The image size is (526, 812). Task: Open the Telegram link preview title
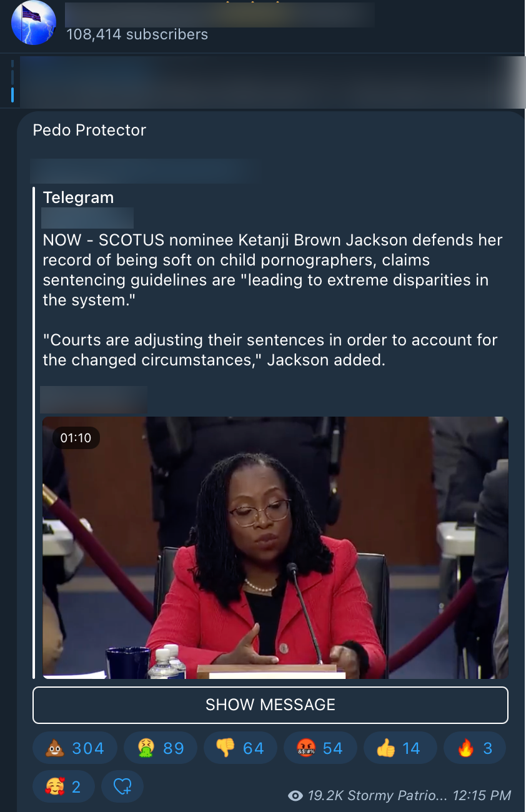point(79,197)
